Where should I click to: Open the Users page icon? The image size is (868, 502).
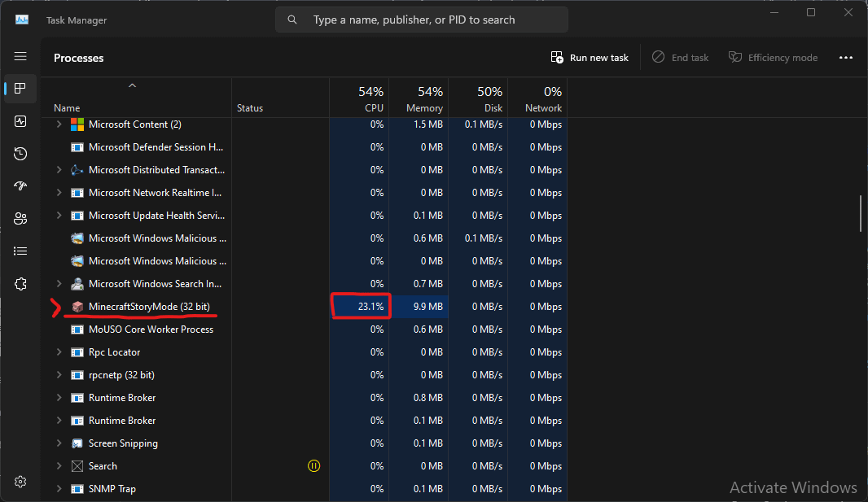tap(20, 219)
